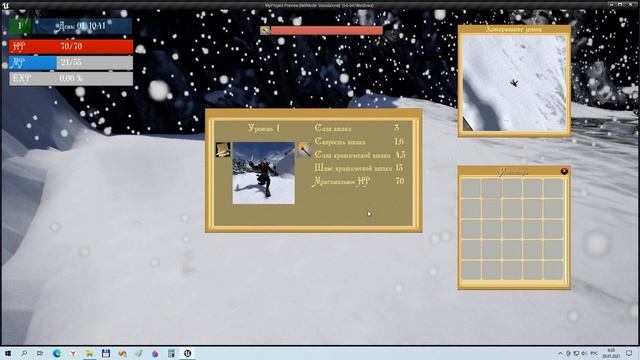Click the green level badge showing 1
This screenshot has width=640, height=360.
20,26
